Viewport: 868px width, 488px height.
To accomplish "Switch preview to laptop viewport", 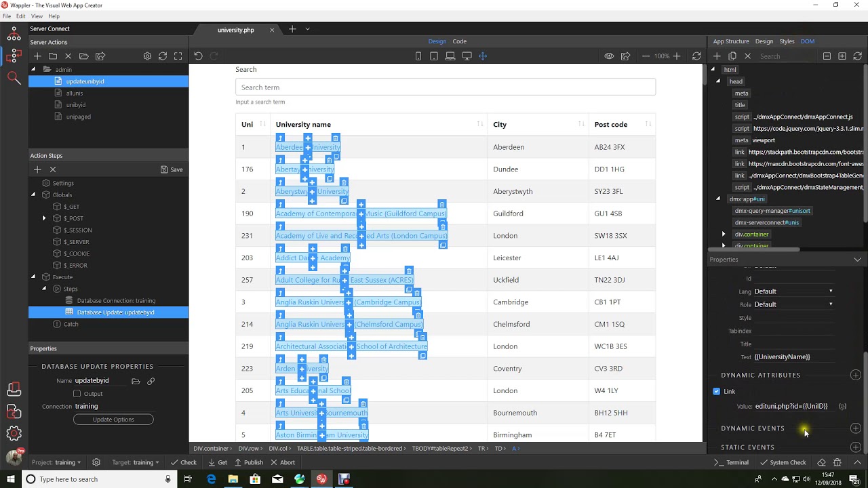I will point(450,56).
